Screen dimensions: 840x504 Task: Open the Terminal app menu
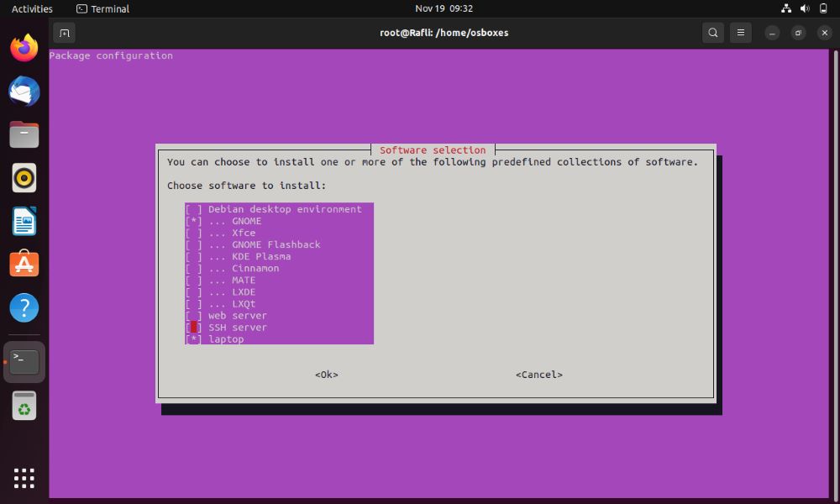pos(102,8)
